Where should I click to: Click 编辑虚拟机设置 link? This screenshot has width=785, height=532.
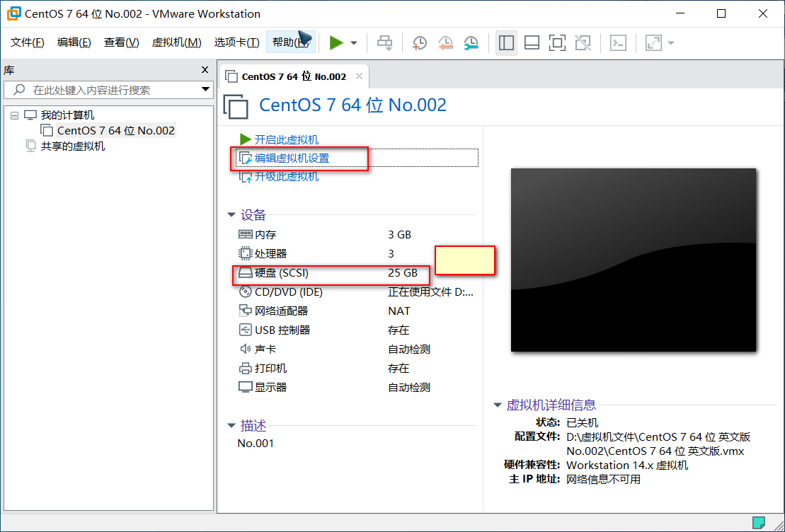coord(293,158)
